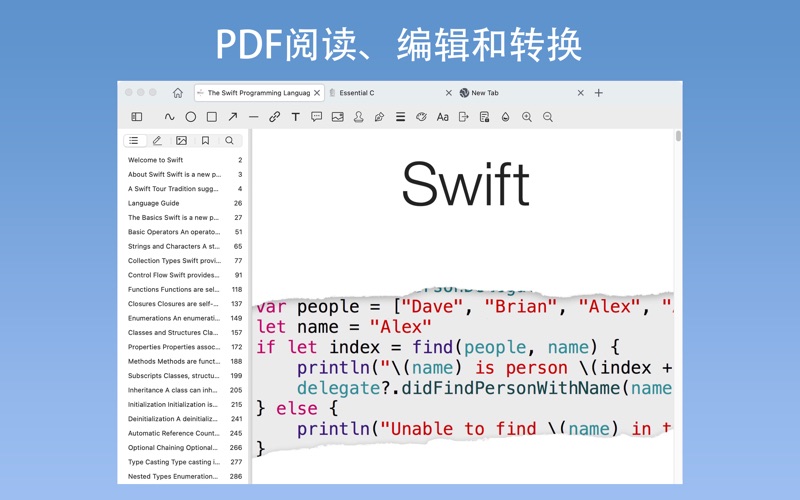Go to the home screen

pyautogui.click(x=177, y=93)
